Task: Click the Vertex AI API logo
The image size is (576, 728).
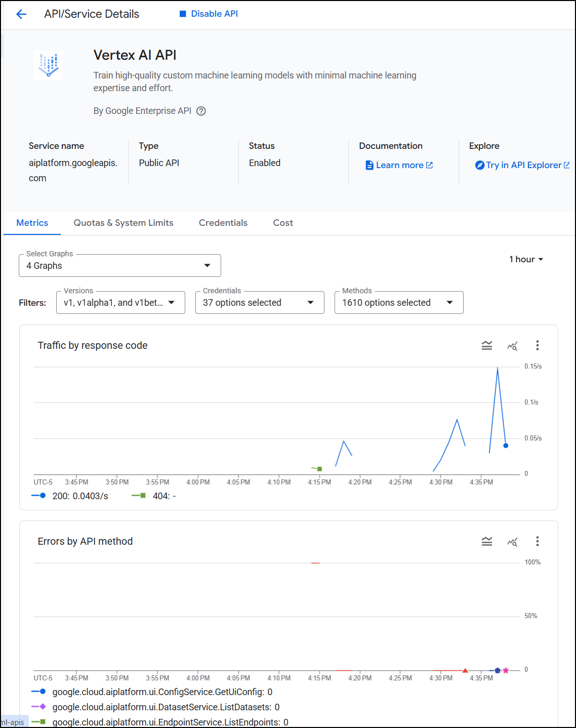Action: point(49,65)
